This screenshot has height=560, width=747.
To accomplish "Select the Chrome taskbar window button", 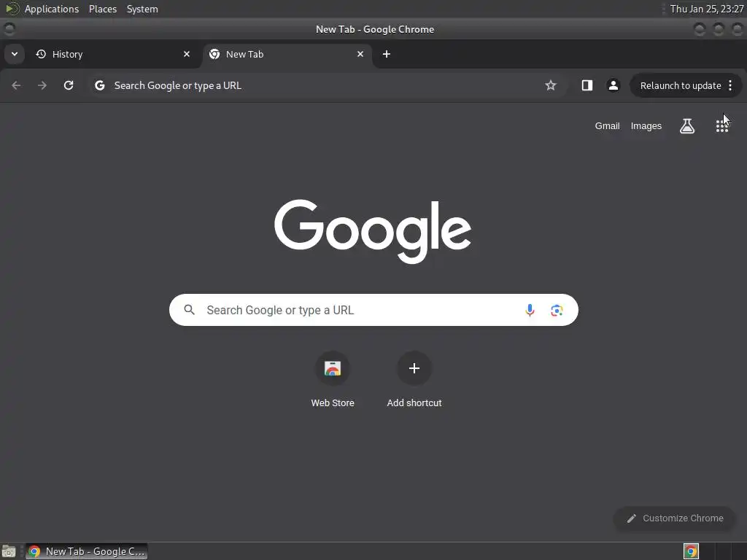I will click(x=86, y=551).
